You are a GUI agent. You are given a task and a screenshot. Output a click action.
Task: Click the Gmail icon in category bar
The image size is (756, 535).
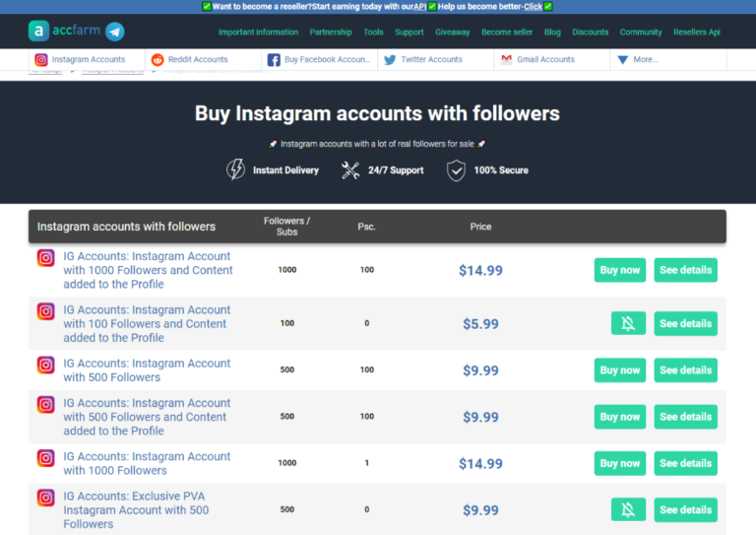tap(506, 59)
